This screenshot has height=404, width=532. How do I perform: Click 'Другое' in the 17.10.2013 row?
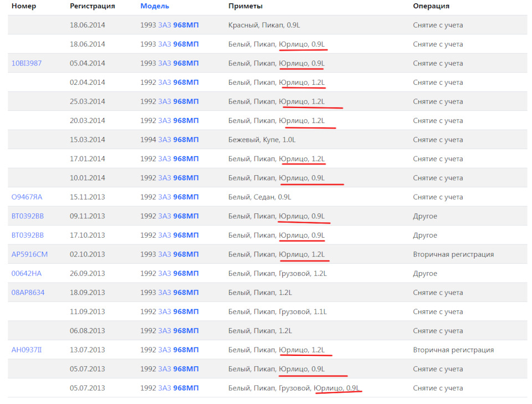(425, 235)
